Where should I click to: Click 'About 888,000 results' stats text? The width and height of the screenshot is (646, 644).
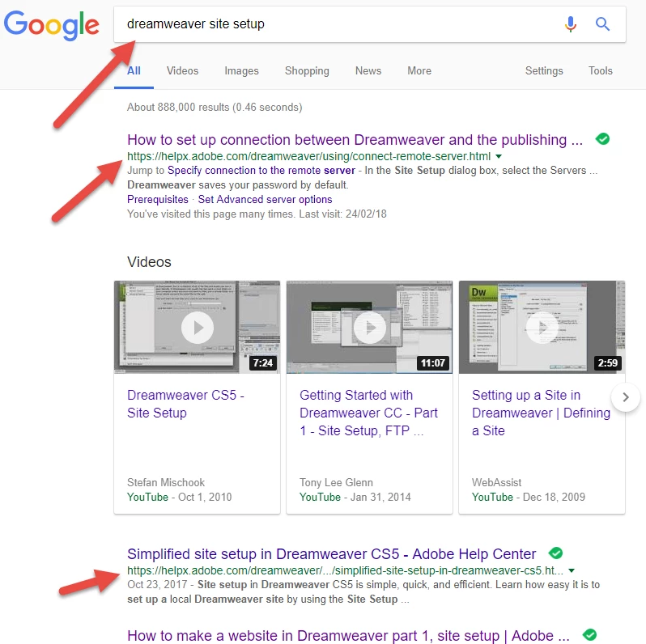[215, 107]
